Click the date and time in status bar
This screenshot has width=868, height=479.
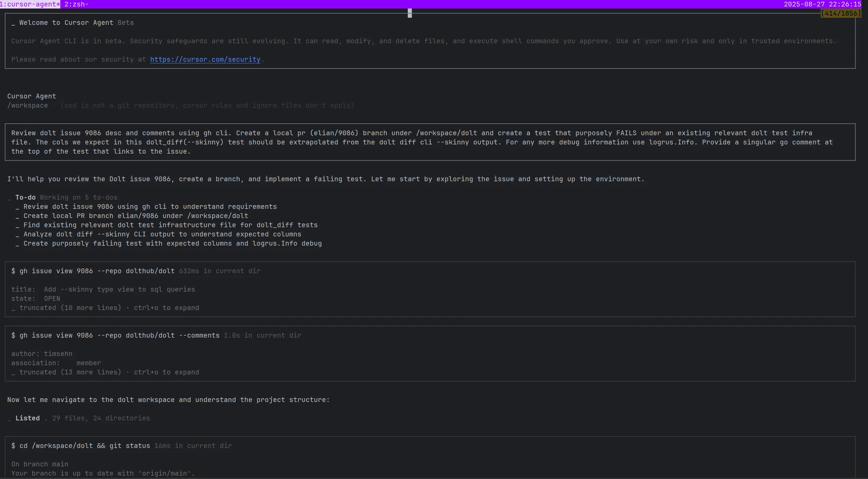(x=822, y=4)
